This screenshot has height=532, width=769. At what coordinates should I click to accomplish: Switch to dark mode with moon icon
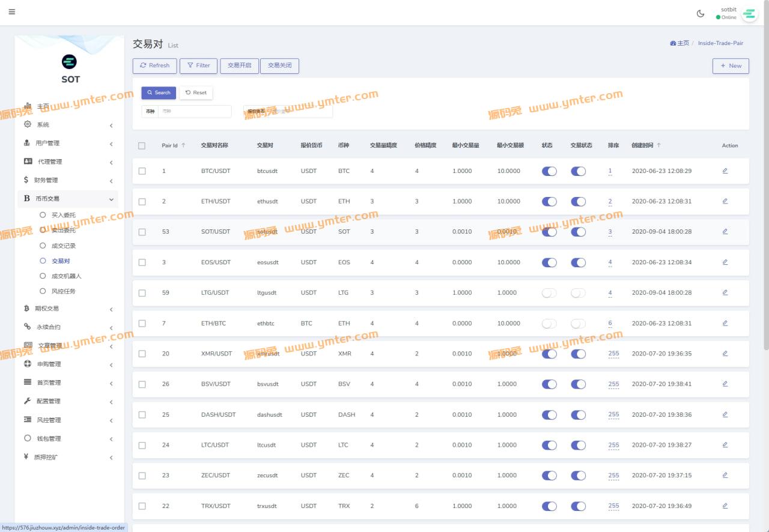click(x=701, y=13)
